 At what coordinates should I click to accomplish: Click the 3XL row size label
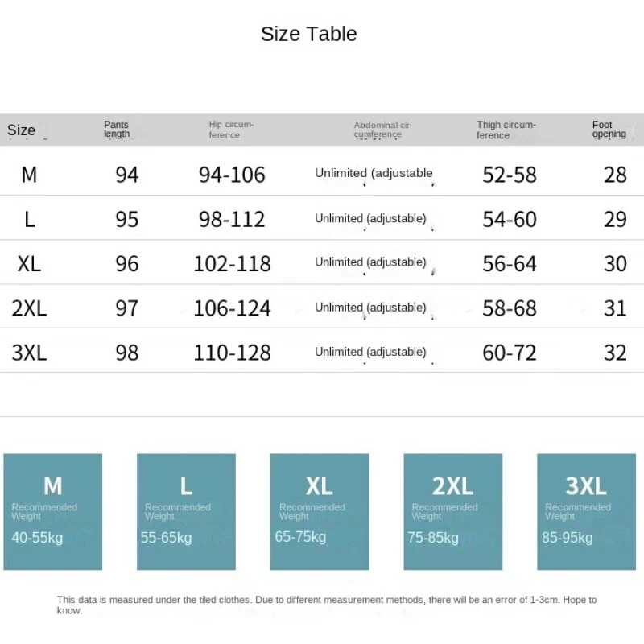click(29, 353)
